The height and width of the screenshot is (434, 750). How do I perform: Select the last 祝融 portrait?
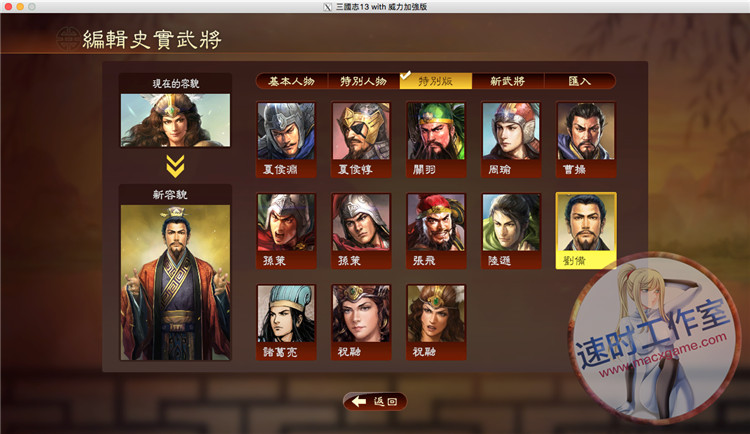(x=436, y=322)
